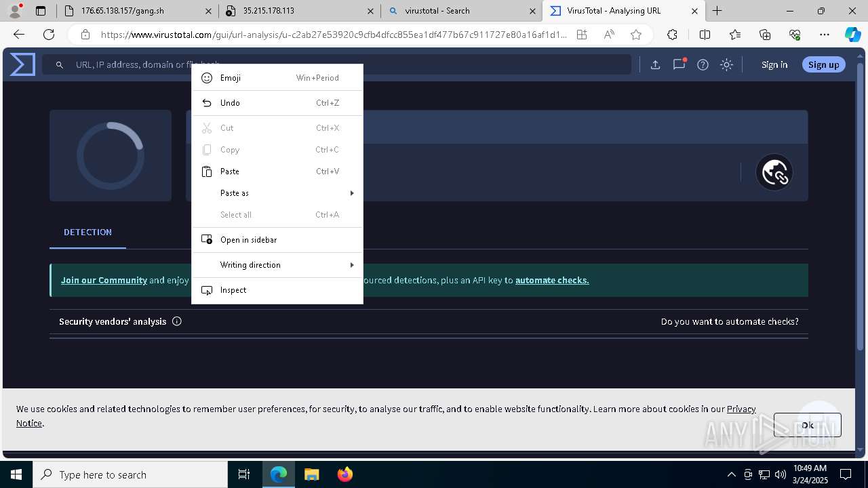Click the app available install icon in address bar

pyautogui.click(x=582, y=35)
